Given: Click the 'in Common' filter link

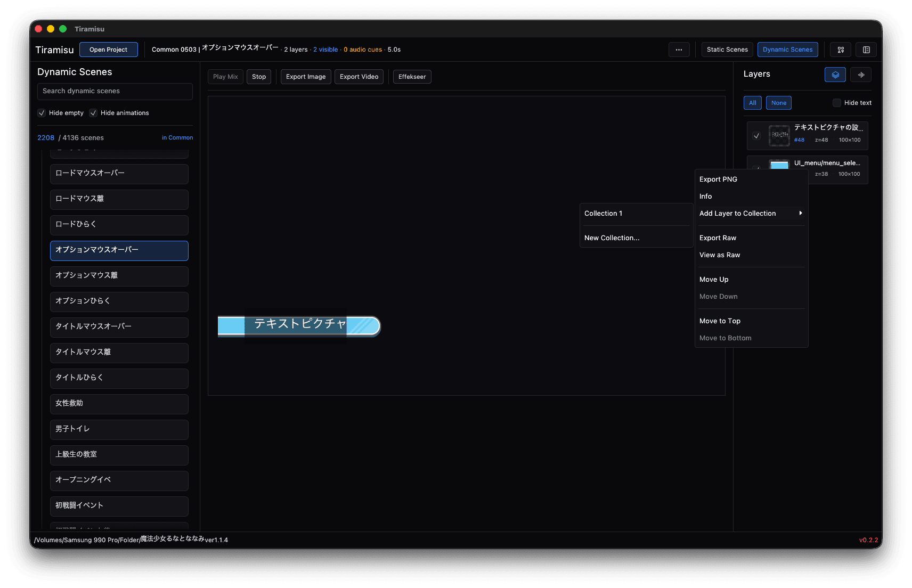Looking at the screenshot, I should tap(177, 137).
